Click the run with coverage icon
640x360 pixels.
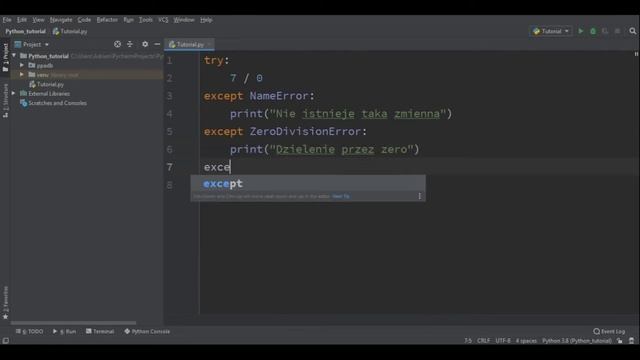tap(605, 31)
